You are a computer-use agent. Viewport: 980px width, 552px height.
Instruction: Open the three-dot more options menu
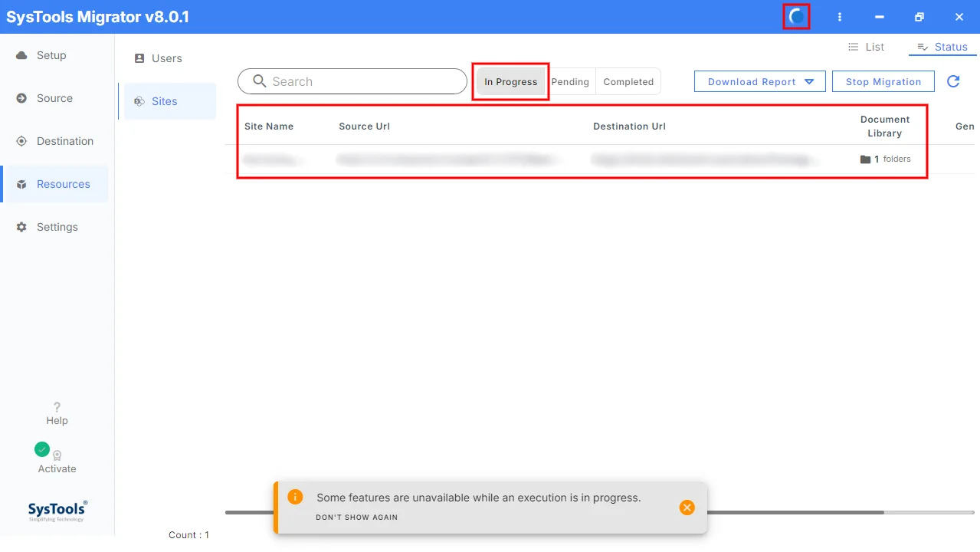[840, 17]
